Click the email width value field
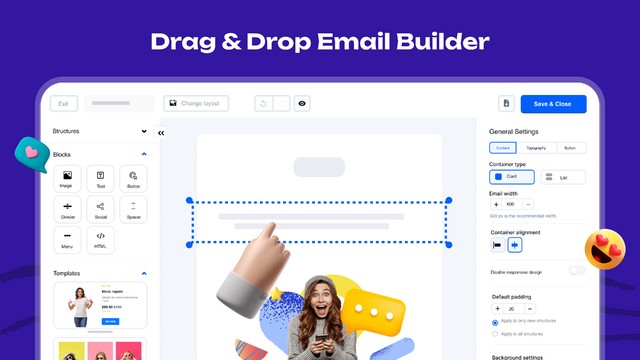 click(x=512, y=204)
